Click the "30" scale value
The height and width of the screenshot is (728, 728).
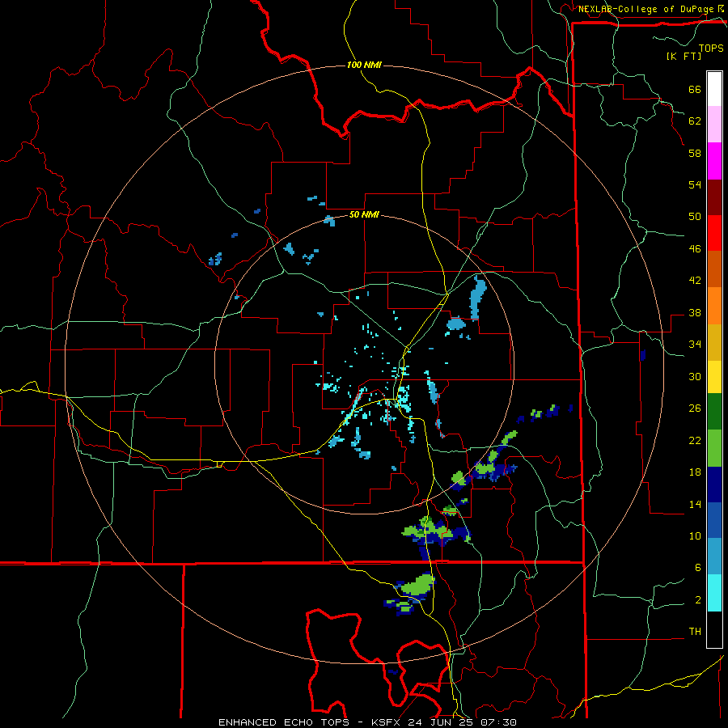(695, 376)
